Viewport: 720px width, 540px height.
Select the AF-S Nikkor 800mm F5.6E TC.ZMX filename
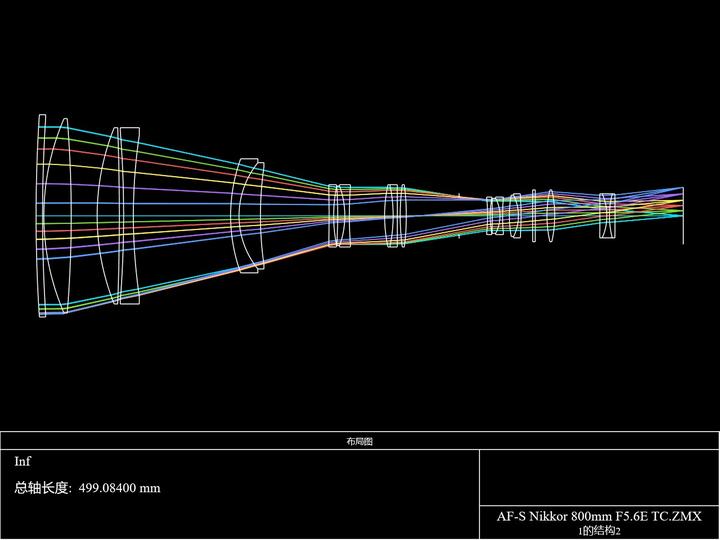599,516
